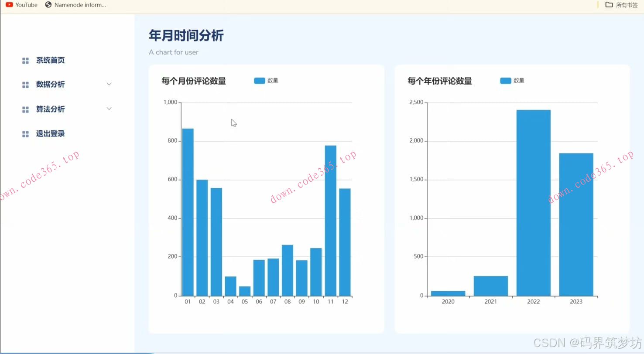This screenshot has height=354, width=644.
Task: Click the 2,000 label on yearly y-axis
Action: (x=416, y=141)
